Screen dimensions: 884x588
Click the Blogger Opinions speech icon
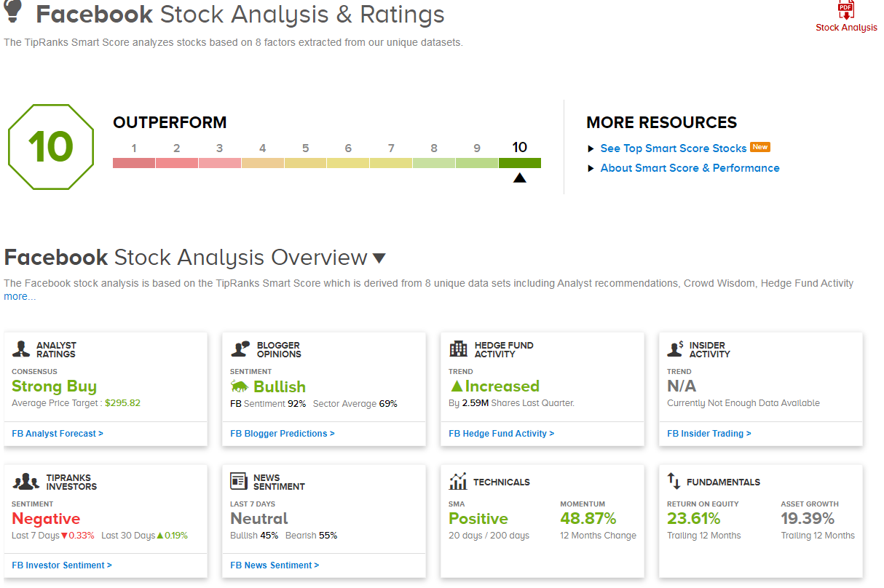pyautogui.click(x=240, y=349)
